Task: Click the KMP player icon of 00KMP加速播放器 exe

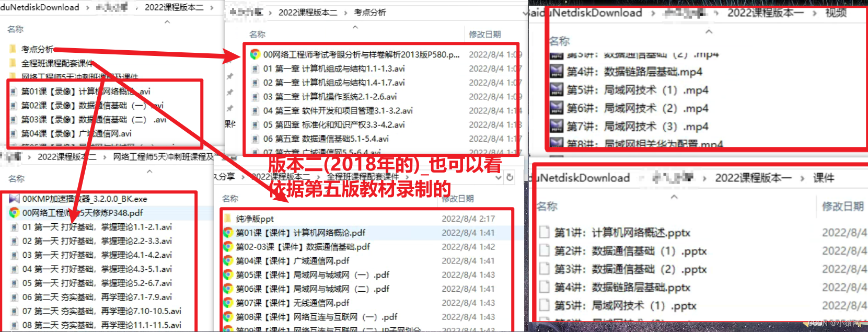Action: (14, 199)
